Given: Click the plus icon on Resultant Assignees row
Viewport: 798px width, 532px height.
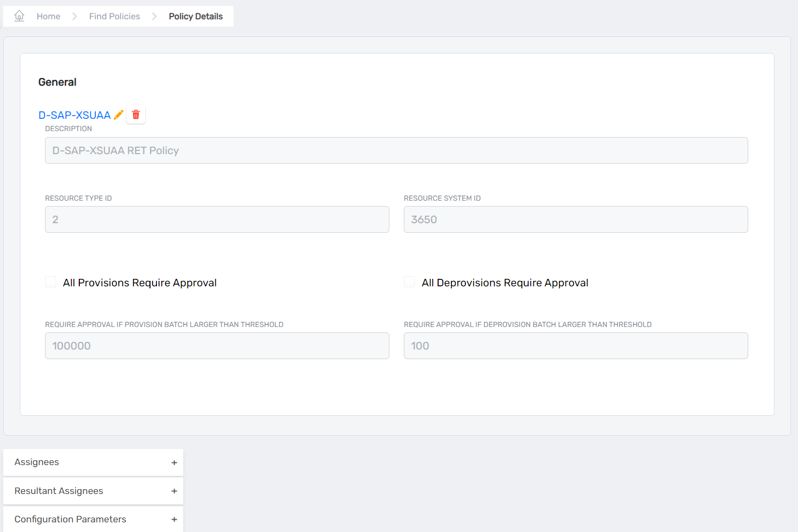Looking at the screenshot, I should click(174, 491).
